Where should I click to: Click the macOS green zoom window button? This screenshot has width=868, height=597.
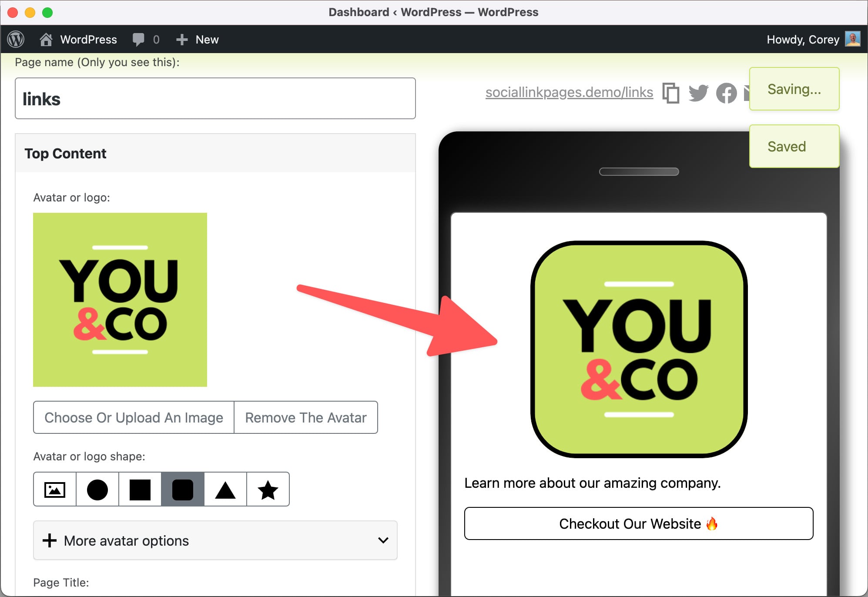47,13
